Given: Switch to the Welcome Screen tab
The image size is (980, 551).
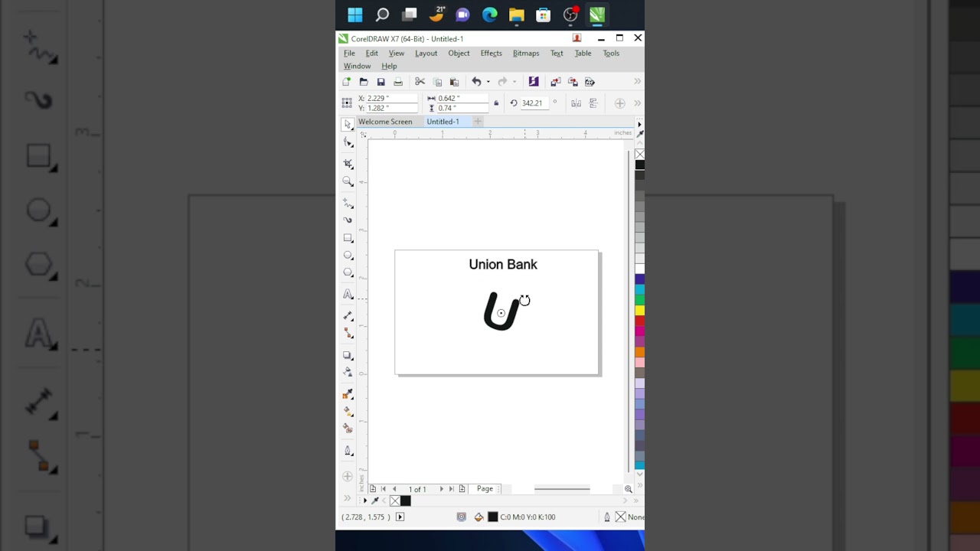Looking at the screenshot, I should click(385, 122).
